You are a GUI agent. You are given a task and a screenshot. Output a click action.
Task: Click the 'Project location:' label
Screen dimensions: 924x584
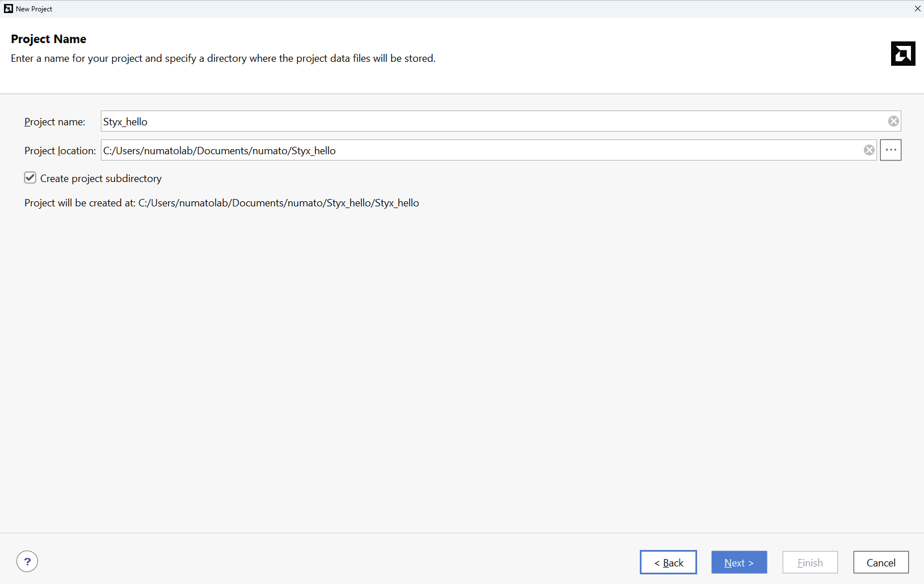(x=60, y=151)
